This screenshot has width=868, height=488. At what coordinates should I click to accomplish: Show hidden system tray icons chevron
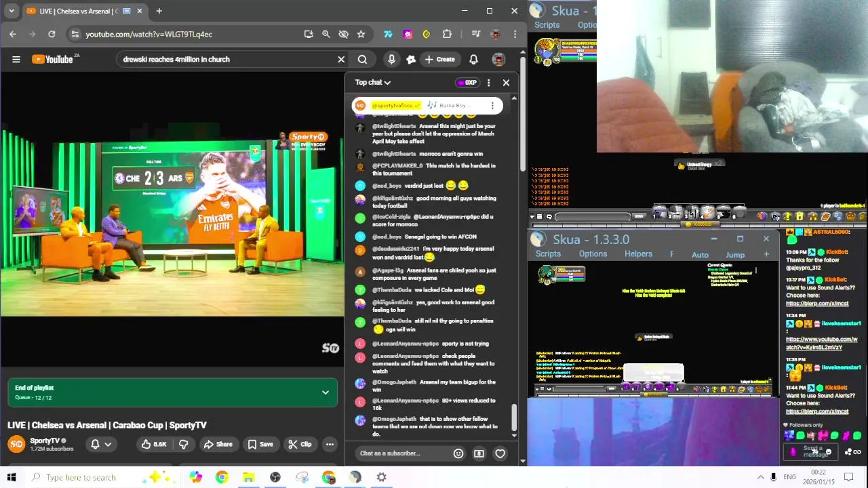pos(760,477)
